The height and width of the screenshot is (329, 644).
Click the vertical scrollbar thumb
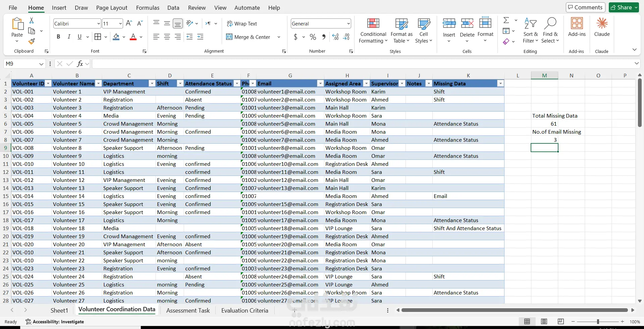coord(640,103)
